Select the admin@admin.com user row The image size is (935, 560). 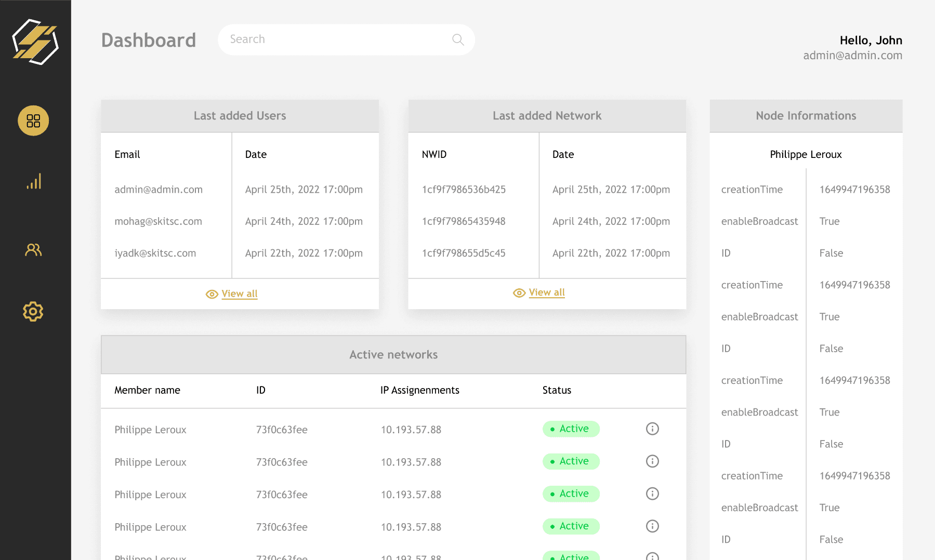(159, 190)
